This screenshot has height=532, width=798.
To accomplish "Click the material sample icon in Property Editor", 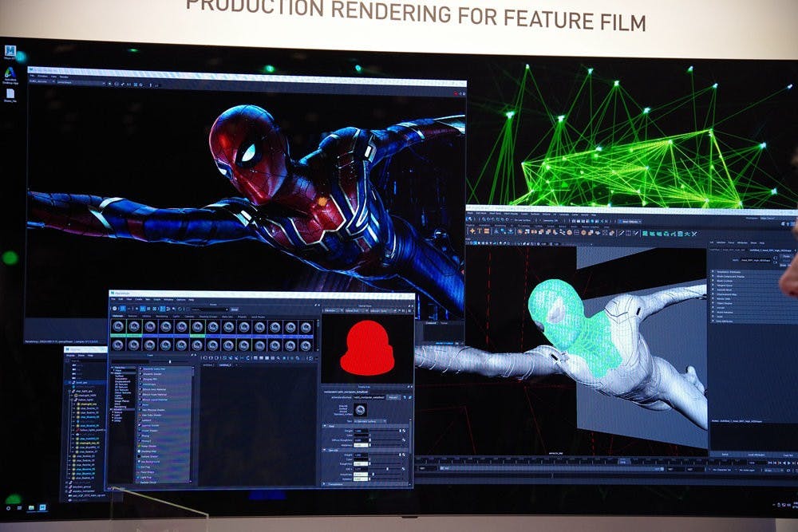I will (360, 408).
